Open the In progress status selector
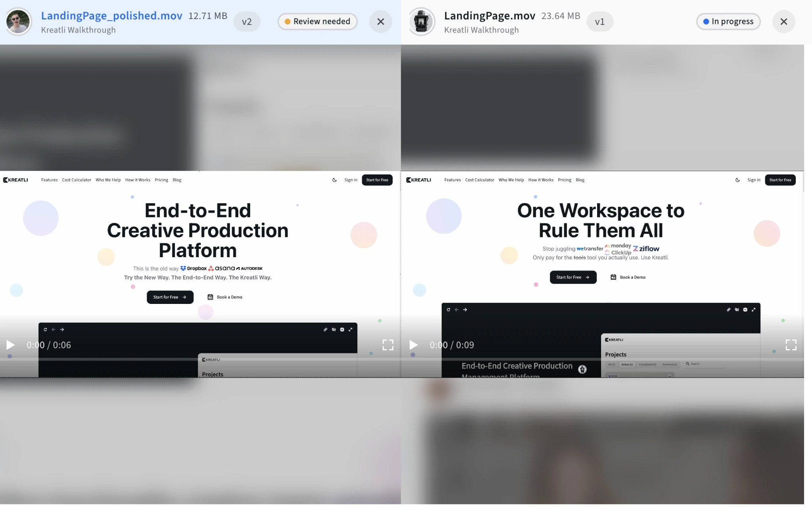 click(728, 21)
